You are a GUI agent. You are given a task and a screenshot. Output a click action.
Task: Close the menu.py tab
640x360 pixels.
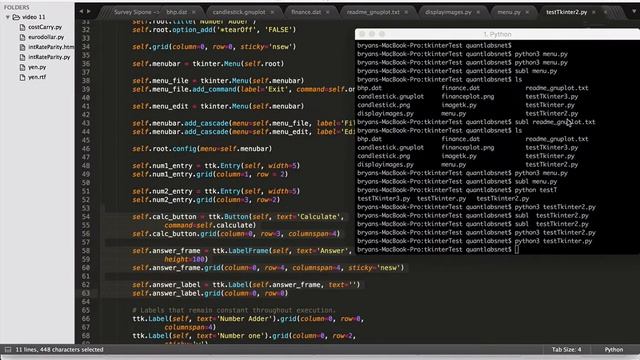pyautogui.click(x=527, y=12)
